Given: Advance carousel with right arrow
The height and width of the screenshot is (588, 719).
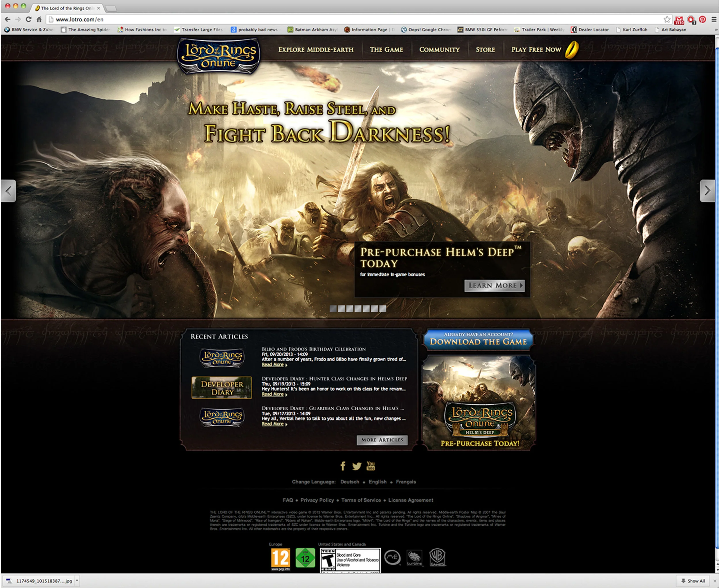Looking at the screenshot, I should pos(707,191).
